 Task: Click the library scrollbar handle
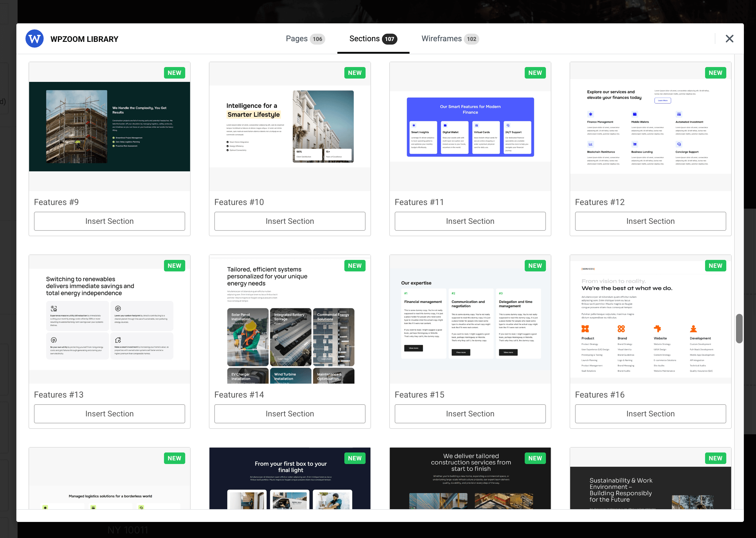(x=739, y=328)
